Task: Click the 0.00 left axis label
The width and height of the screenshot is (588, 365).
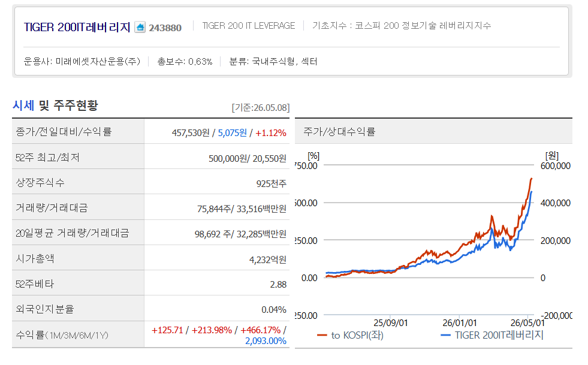Action: click(309, 278)
